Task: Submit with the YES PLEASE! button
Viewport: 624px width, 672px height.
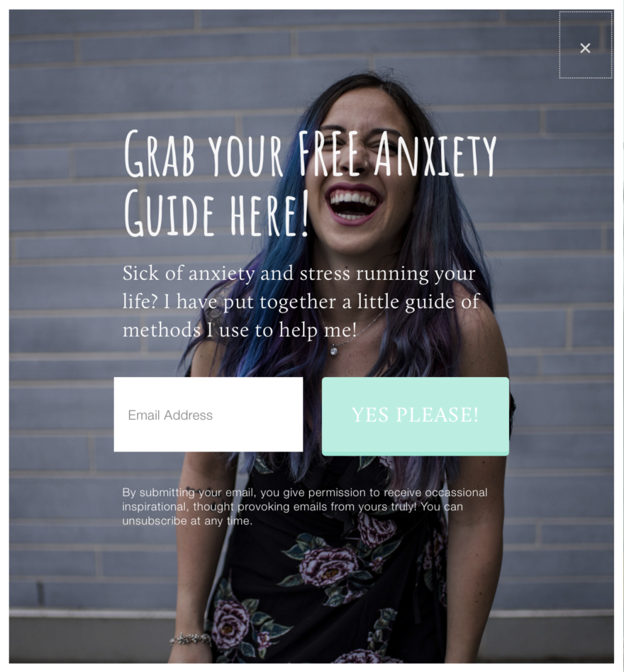Action: click(416, 416)
